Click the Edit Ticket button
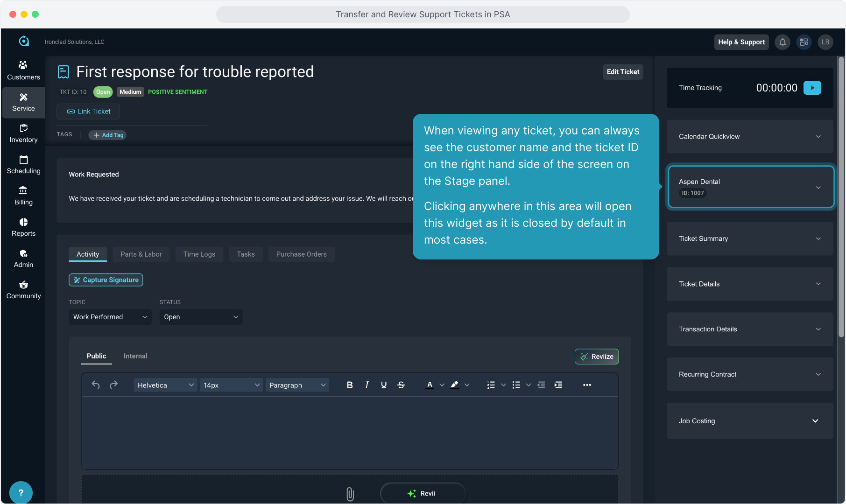This screenshot has width=846, height=504. (623, 72)
